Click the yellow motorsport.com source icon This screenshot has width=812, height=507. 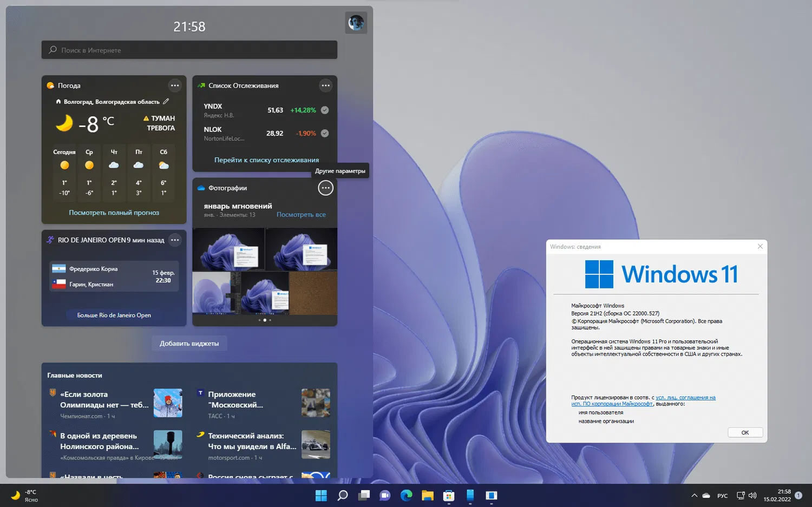[200, 434]
